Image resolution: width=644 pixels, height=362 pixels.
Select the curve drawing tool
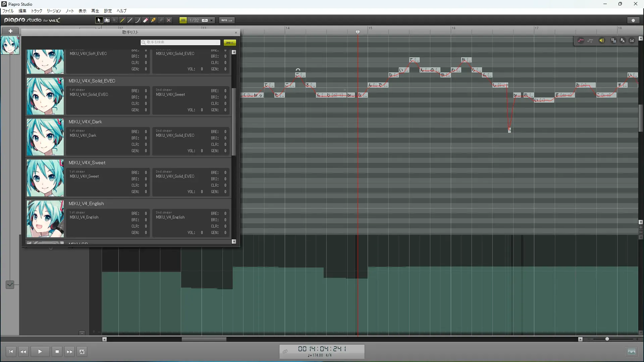tap(138, 20)
